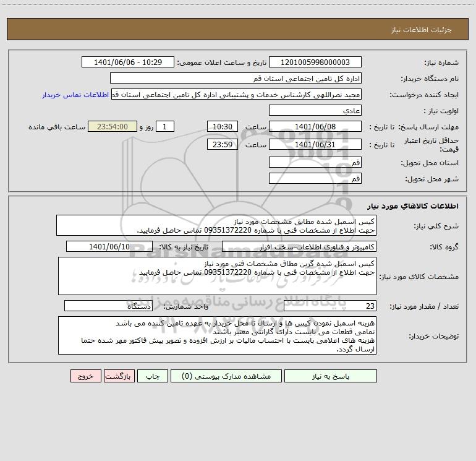The height and width of the screenshot is (461, 476).
Task: Click the مشخصات کالای مورد نیاز text area
Action: (217, 276)
